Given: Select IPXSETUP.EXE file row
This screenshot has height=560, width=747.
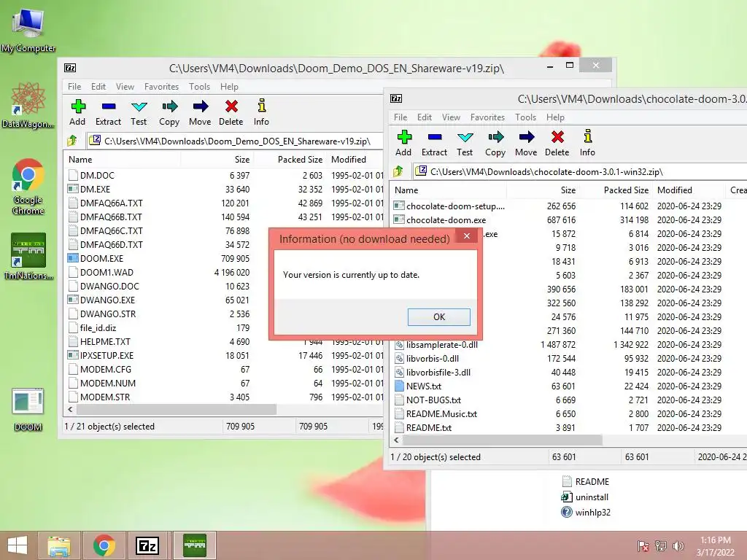Looking at the screenshot, I should tap(224, 355).
